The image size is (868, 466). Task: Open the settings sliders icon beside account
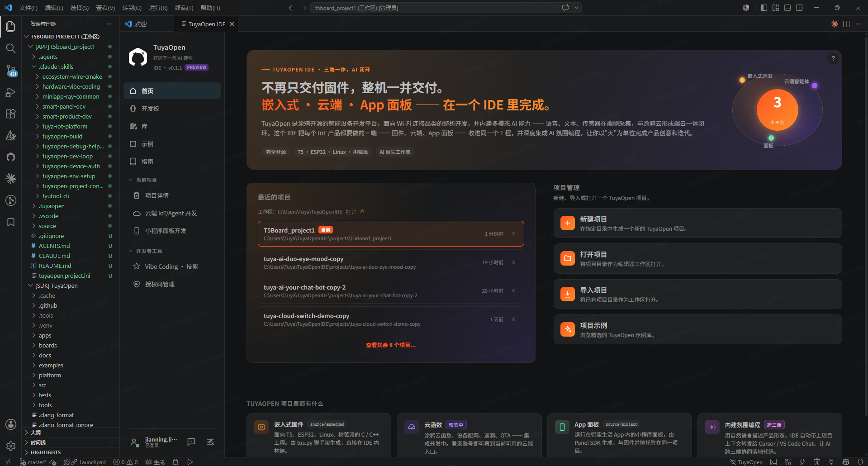[210, 442]
